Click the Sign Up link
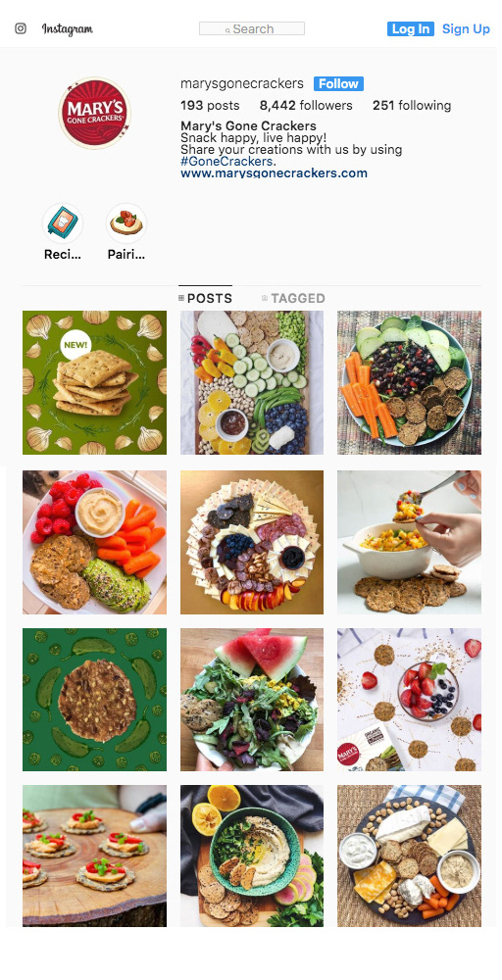502x980 pixels. click(466, 28)
